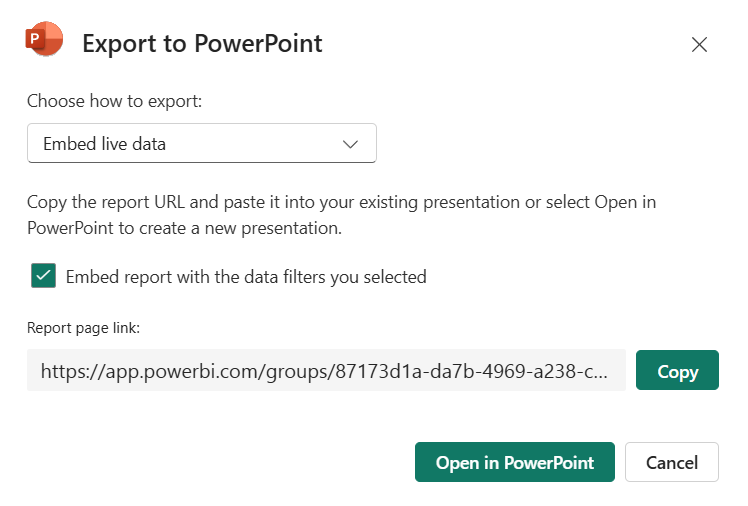Click the export method dropdown chevron arrow
The width and height of the screenshot is (748, 506).
point(350,144)
